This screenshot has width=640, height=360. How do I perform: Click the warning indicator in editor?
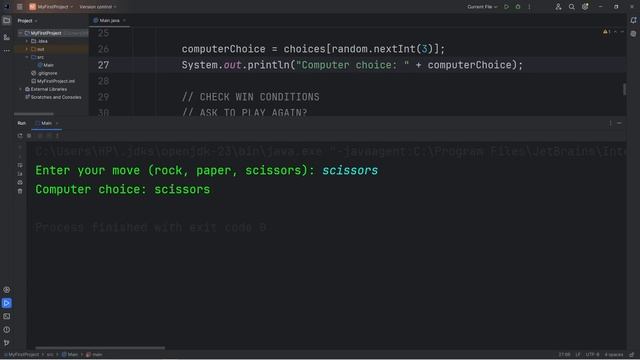(607, 31)
